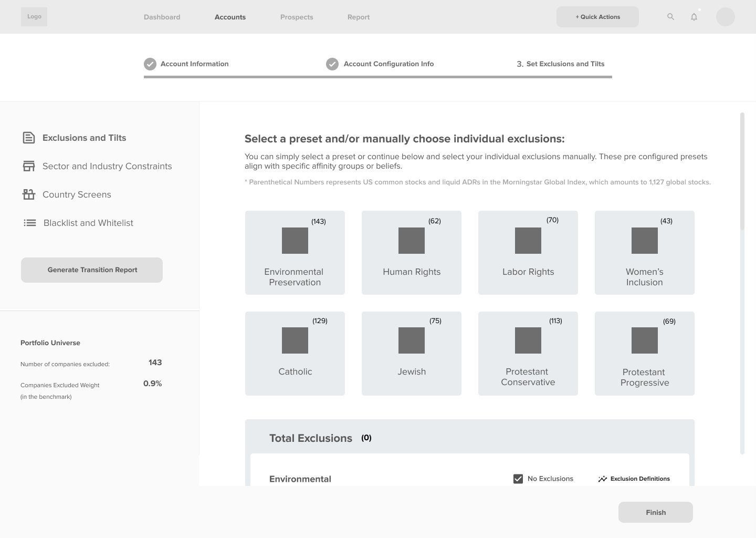The image size is (756, 538).
Task: Click the Exclusion Definitions chart icon
Action: (x=602, y=479)
